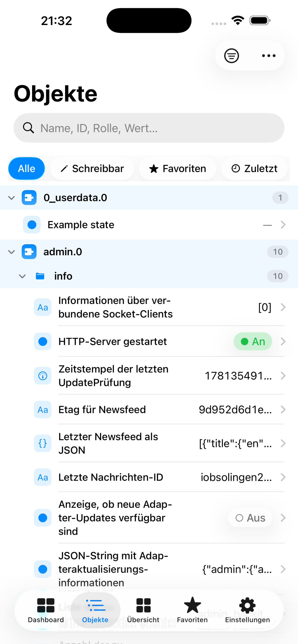298x644 pixels.
Task: Switch to the Dashboard tab
Action: pos(46,610)
